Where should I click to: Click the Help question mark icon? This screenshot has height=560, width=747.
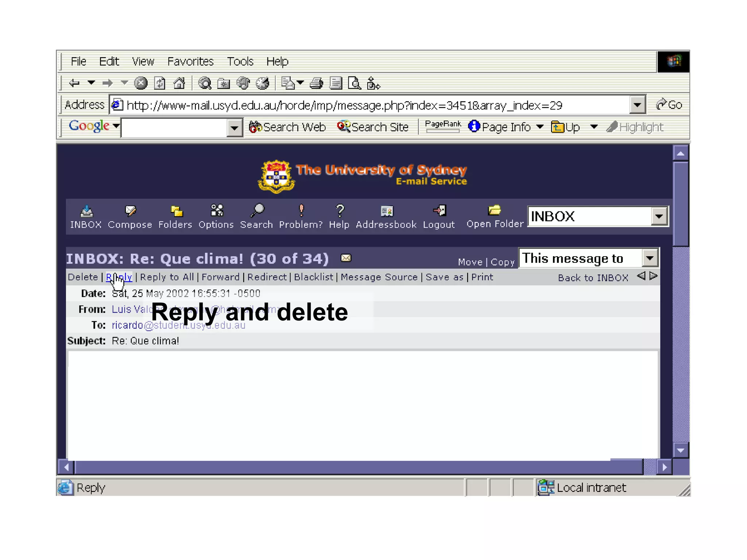click(340, 210)
